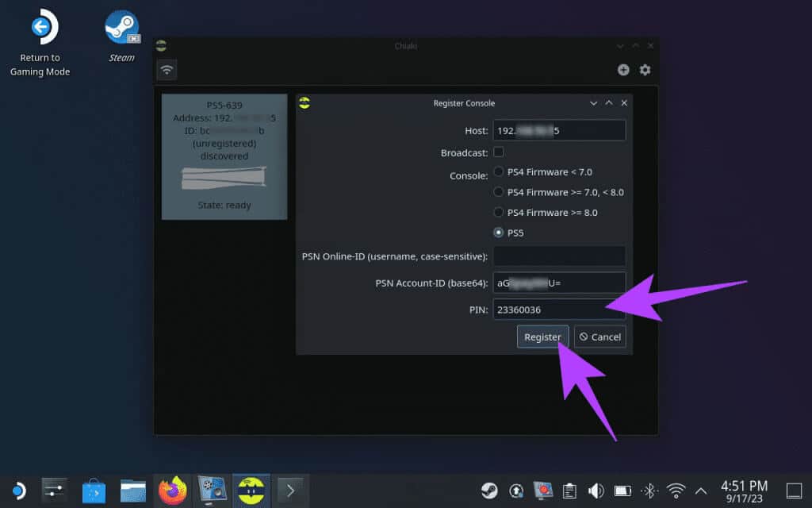Screen dimensions: 812x508
Task: Click the PIN input field
Action: [559, 310]
